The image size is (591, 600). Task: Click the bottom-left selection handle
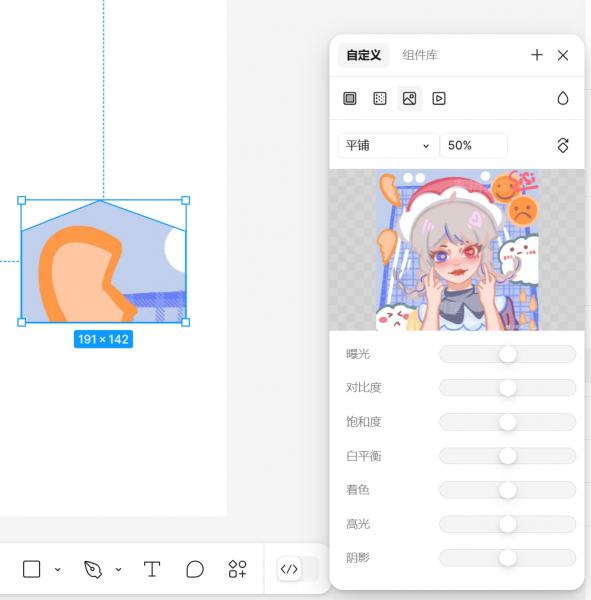point(21,322)
